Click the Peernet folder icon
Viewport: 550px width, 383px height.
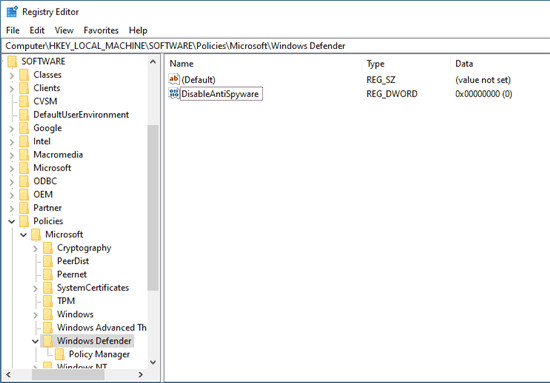[x=48, y=275]
